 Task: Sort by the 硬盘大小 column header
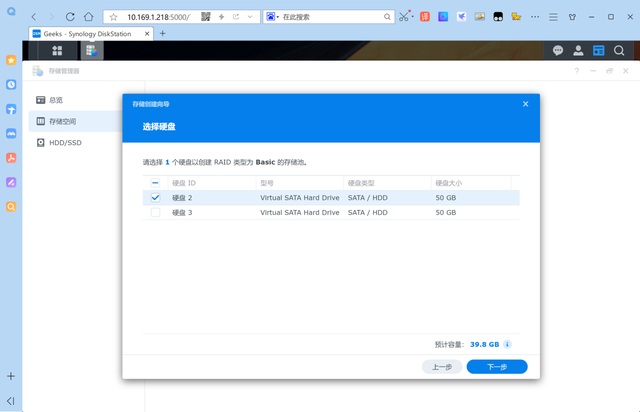pos(471,183)
